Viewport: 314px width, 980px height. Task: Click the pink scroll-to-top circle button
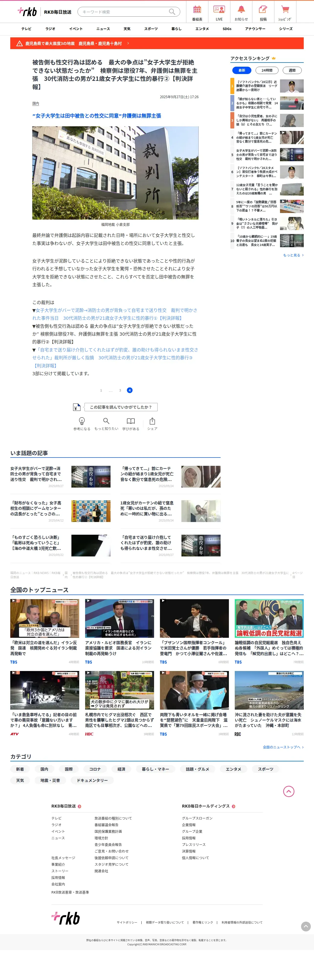pos(289,791)
